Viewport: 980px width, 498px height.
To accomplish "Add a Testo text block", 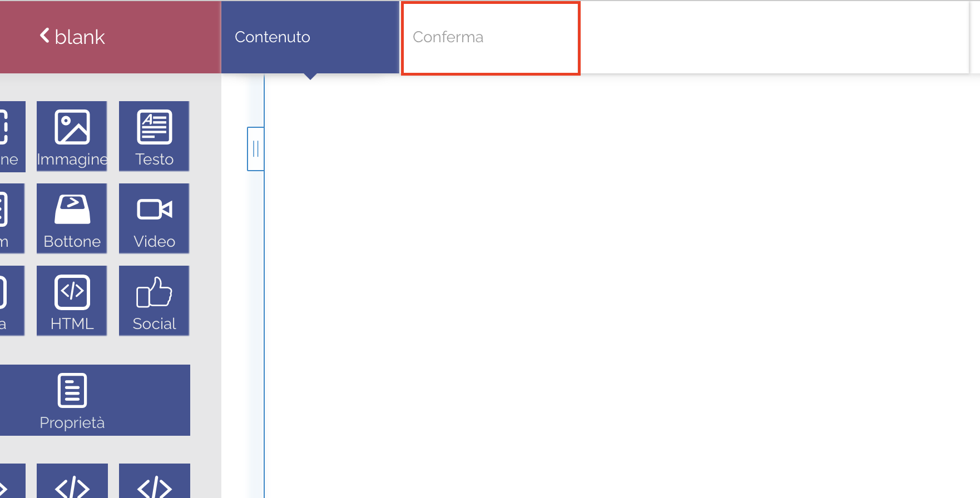I will pyautogui.click(x=154, y=136).
